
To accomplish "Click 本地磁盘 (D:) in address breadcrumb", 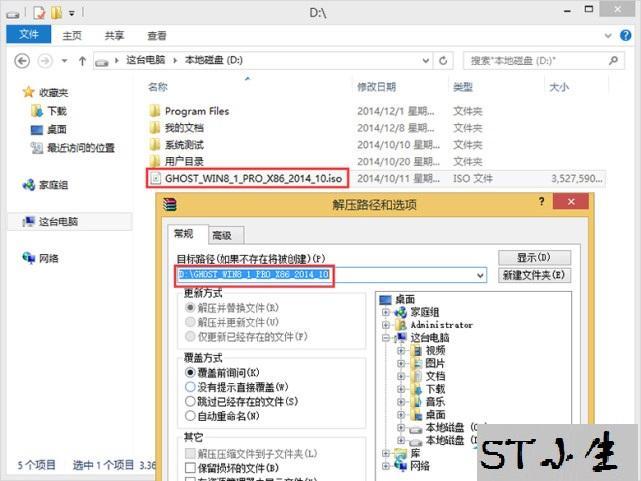I will click(214, 60).
